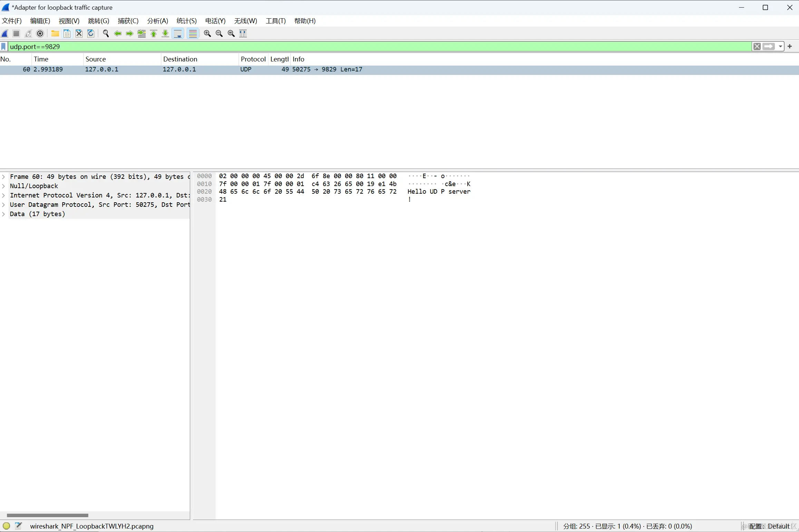Close this capture file icon
799x532 pixels.
pos(79,33)
